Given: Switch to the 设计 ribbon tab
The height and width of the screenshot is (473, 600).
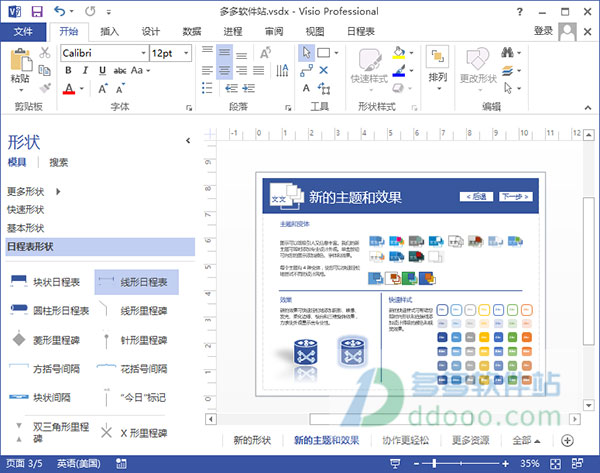Looking at the screenshot, I should (150, 31).
